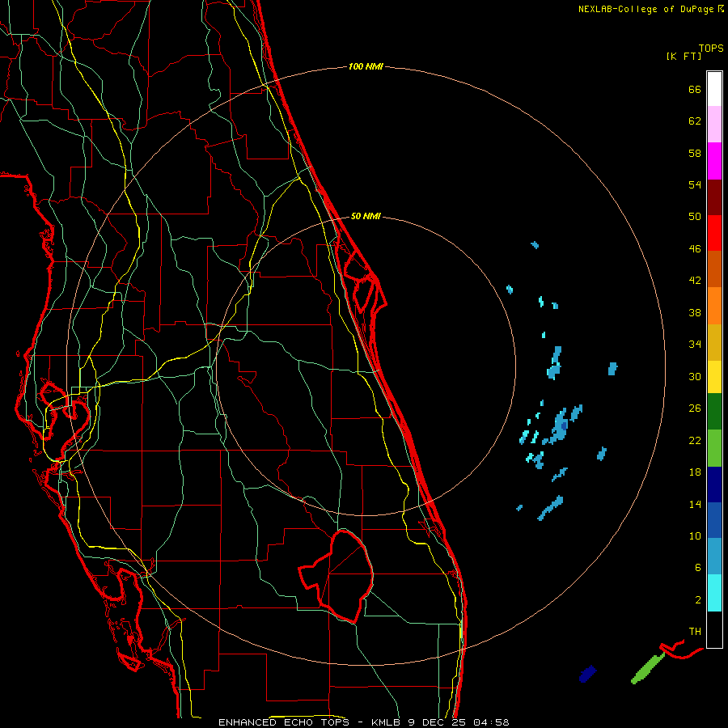Click the "26" legend value
This screenshot has height=728, width=728.
click(695, 408)
